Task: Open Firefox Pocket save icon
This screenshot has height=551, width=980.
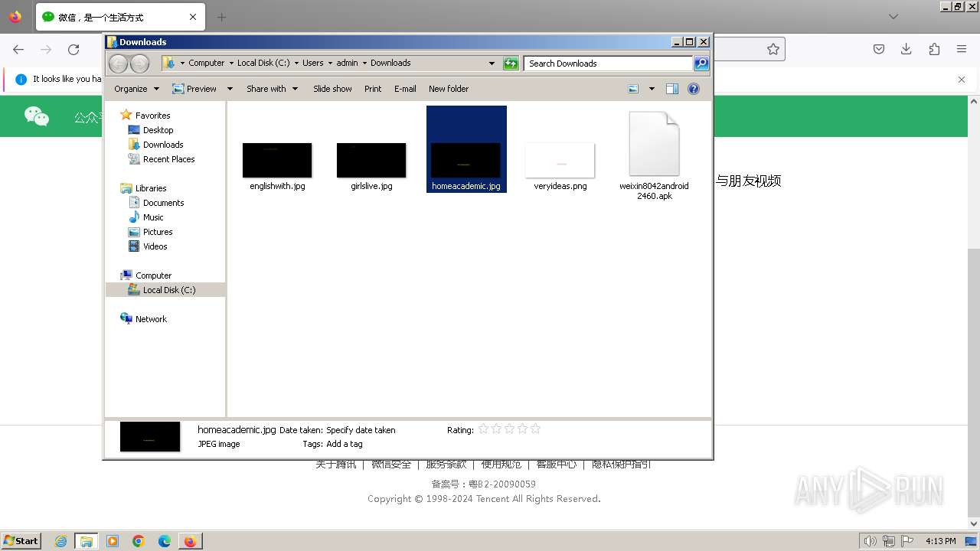Action: point(879,49)
